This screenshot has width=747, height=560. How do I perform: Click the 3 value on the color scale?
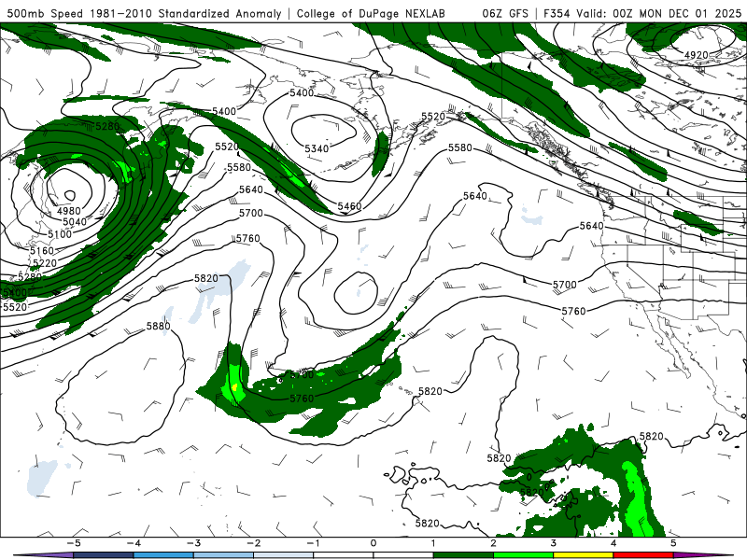[x=554, y=543]
